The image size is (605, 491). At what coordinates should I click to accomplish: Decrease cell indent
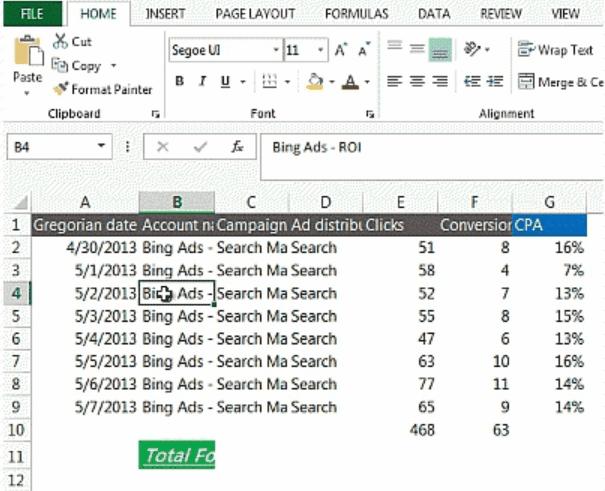tap(472, 81)
